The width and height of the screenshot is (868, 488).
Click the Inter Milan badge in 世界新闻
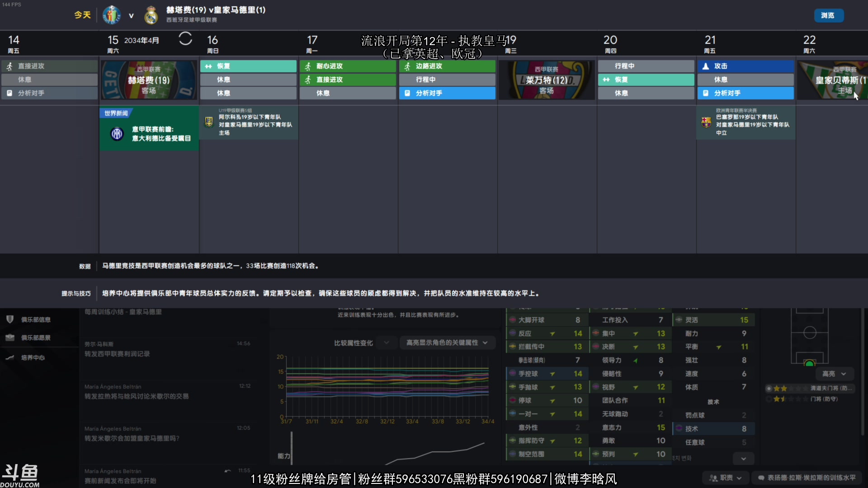click(117, 134)
